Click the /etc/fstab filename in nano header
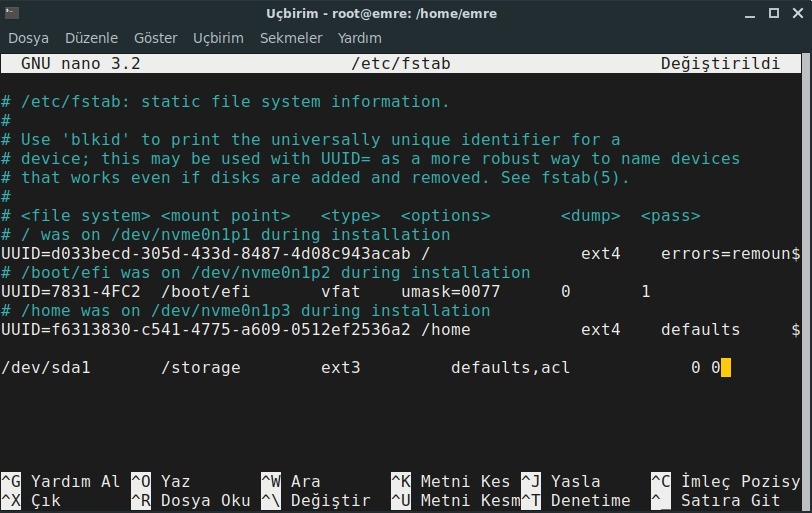Viewport: 812px width, 513px height. point(400,64)
